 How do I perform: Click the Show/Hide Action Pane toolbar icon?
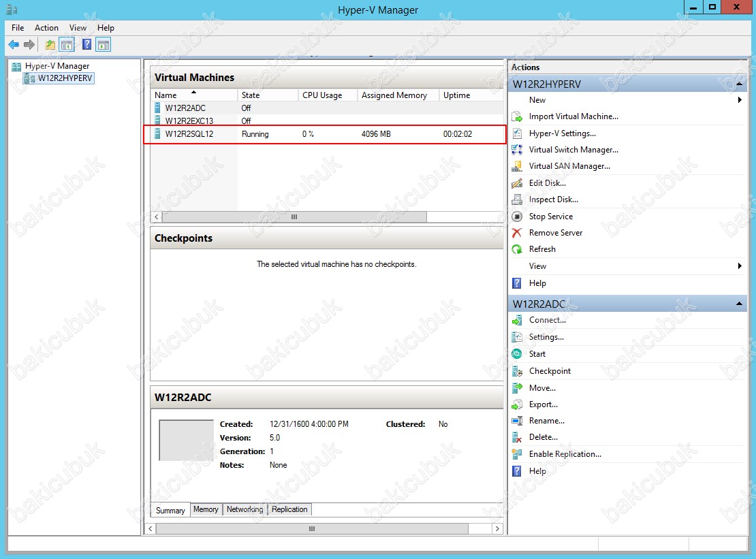[103, 45]
